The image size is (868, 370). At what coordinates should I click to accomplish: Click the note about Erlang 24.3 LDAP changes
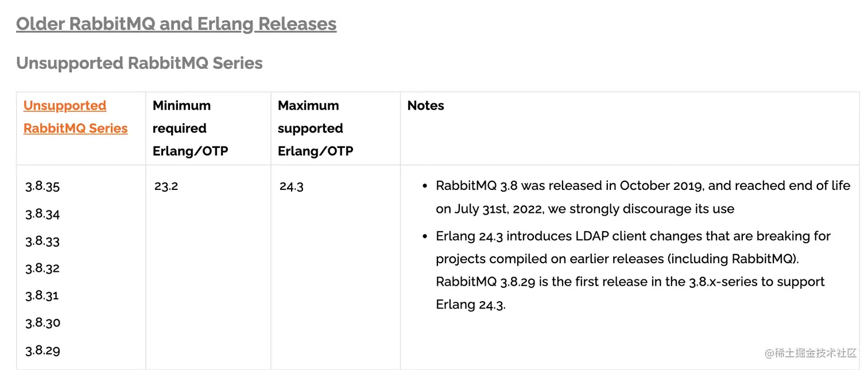[633, 270]
